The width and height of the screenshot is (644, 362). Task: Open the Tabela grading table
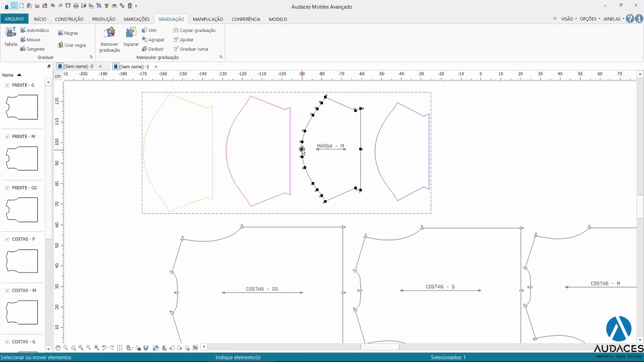click(11, 37)
